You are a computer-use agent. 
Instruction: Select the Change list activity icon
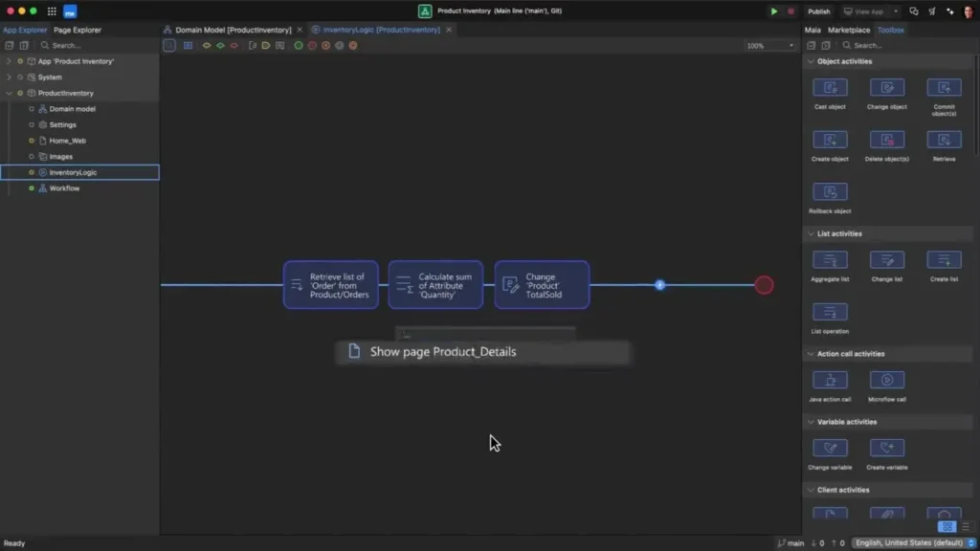(887, 259)
